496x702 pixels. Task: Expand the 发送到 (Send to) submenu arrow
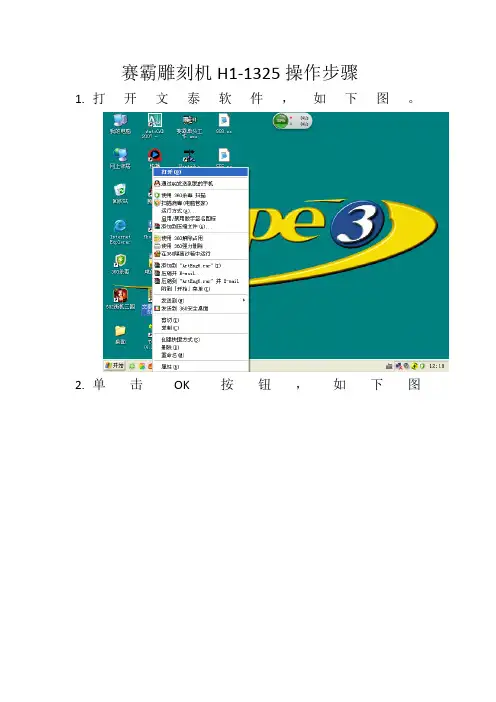244,300
